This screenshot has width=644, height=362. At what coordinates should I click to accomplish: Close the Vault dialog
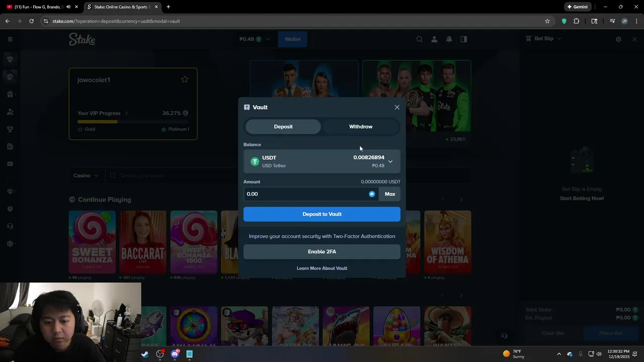[x=397, y=107]
